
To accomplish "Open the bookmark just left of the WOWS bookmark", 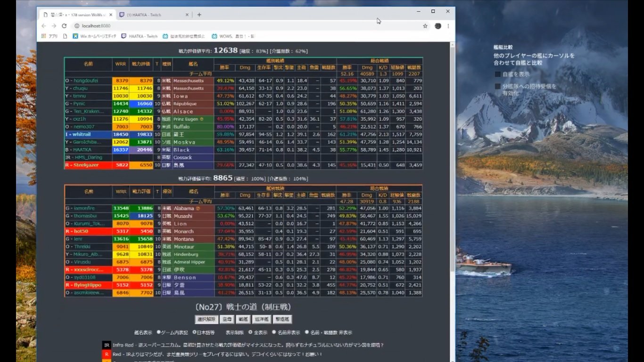I will coord(184,36).
